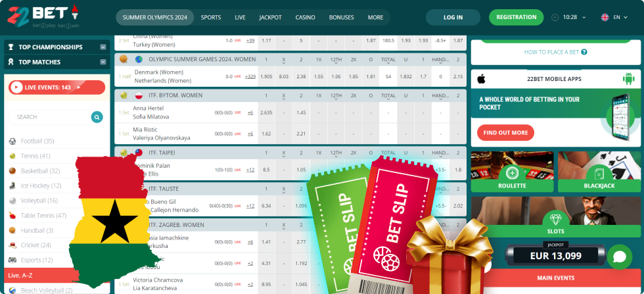
Task: Click the Live Events: 143 button
Action: pyautogui.click(x=57, y=87)
